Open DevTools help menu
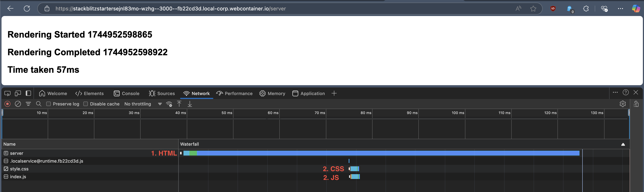The width and height of the screenshot is (644, 192). [626, 92]
